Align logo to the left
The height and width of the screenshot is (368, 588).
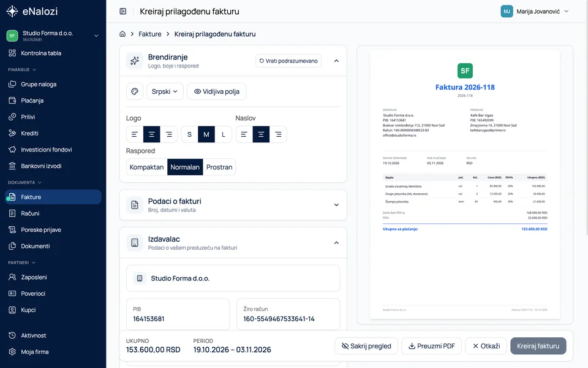[x=135, y=134]
